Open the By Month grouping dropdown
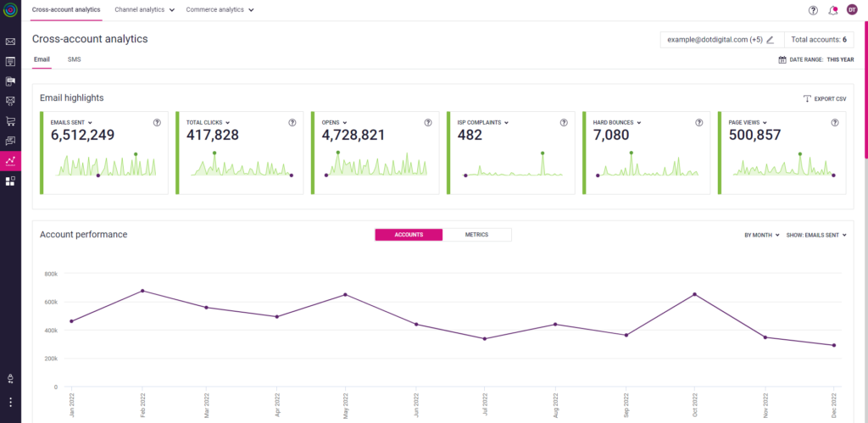The height and width of the screenshot is (423, 868). click(762, 235)
